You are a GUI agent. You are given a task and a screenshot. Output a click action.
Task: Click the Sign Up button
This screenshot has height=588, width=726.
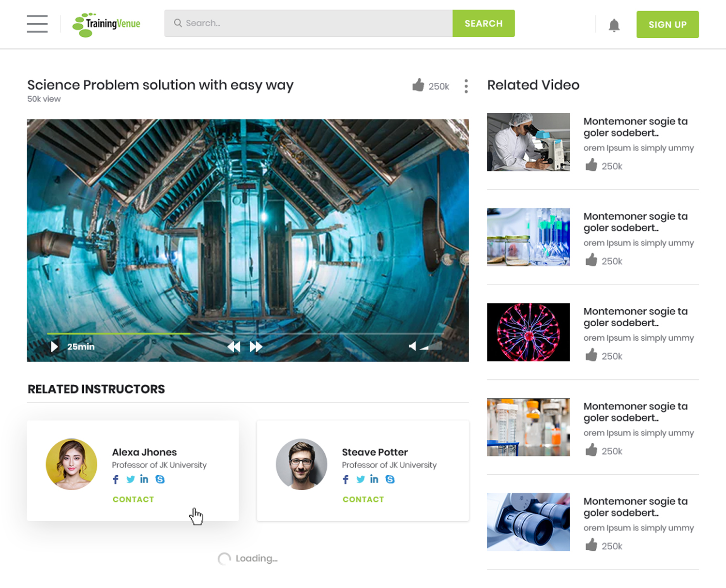(667, 25)
